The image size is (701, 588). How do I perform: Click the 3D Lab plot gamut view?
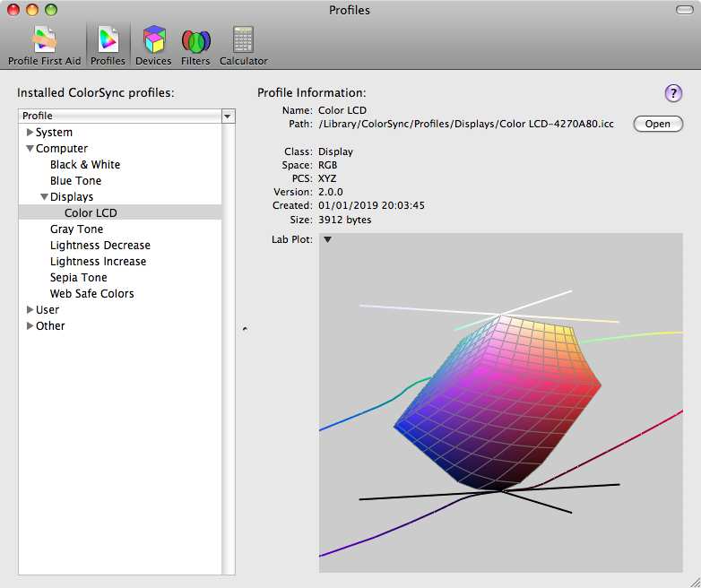point(501,402)
